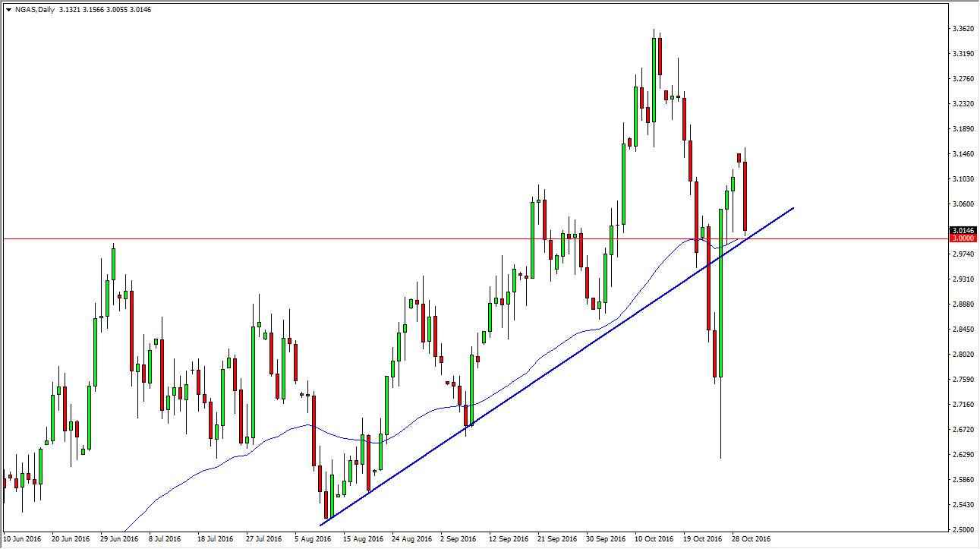Click the 3.3620 label on price axis
Viewport: 980px width, 549px height.
(963, 29)
